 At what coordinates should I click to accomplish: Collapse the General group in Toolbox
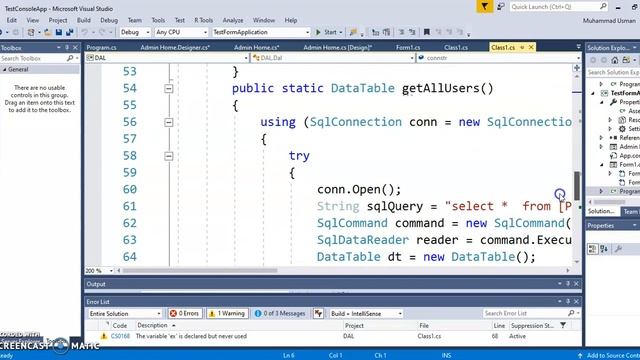pos(5,70)
